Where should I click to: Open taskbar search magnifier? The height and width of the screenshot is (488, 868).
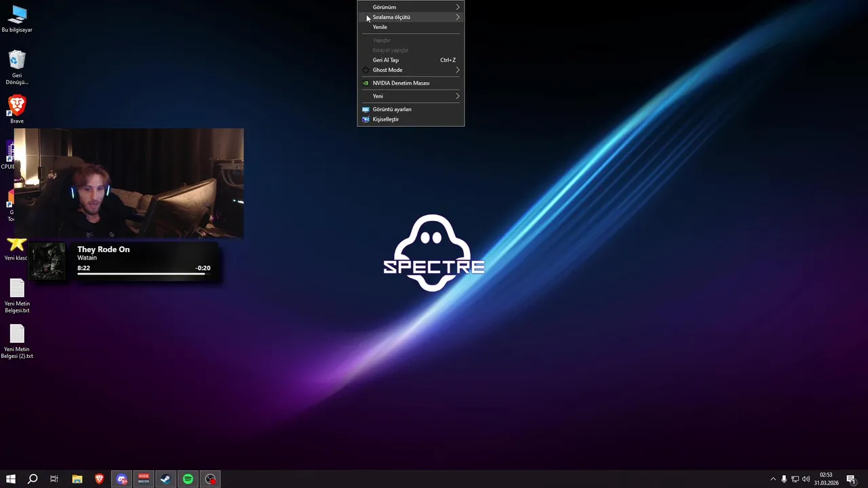(x=32, y=479)
